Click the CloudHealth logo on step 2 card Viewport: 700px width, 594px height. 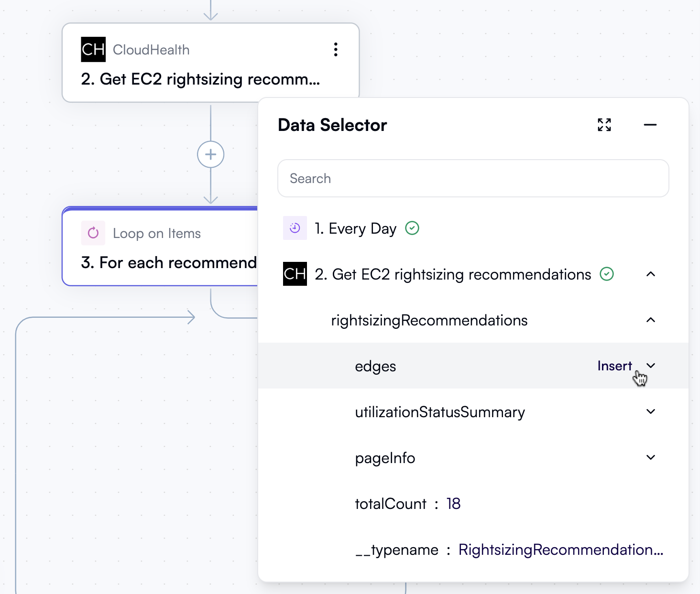pos(93,50)
